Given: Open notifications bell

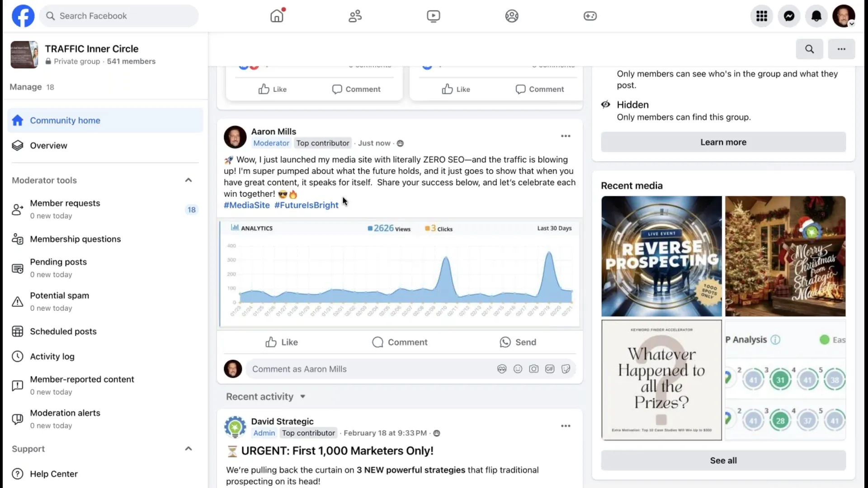Looking at the screenshot, I should (816, 16).
